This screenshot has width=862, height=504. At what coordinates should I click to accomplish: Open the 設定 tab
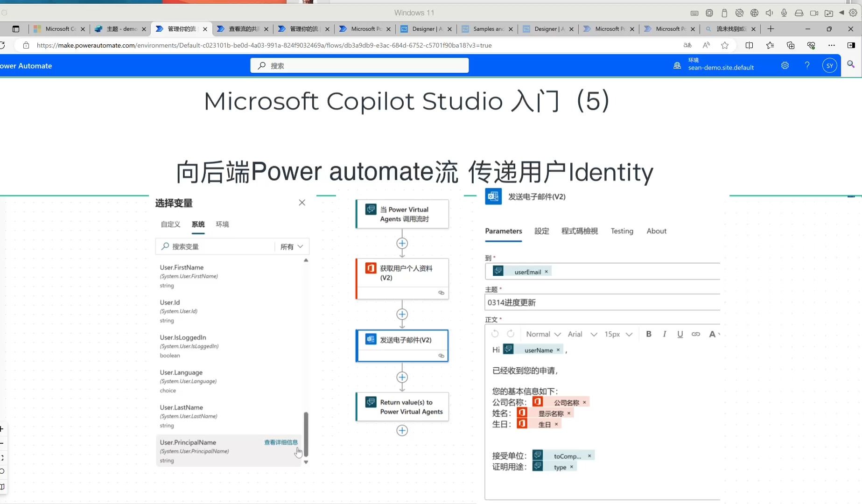pyautogui.click(x=542, y=231)
